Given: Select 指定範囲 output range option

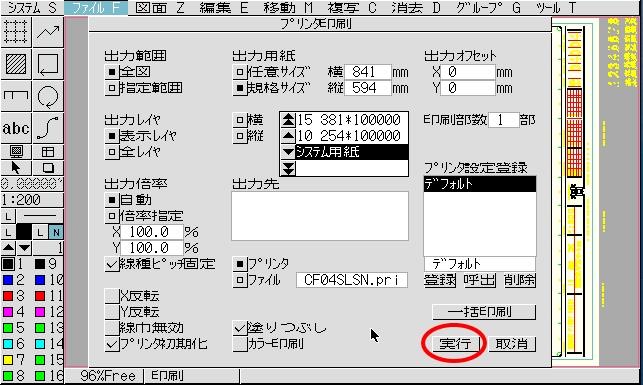Looking at the screenshot, I should point(111,88).
